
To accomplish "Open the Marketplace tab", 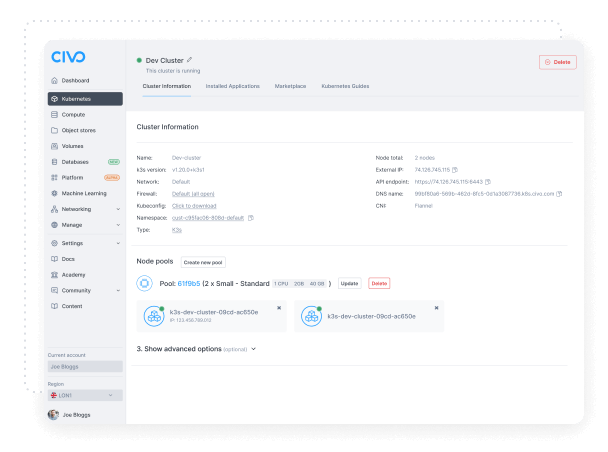I will 291,87.
